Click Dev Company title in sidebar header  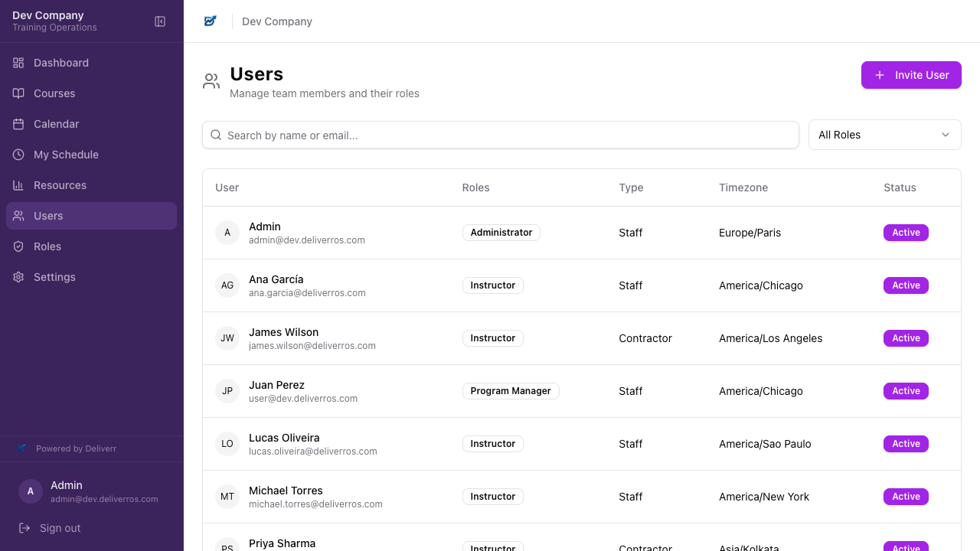[x=48, y=15]
